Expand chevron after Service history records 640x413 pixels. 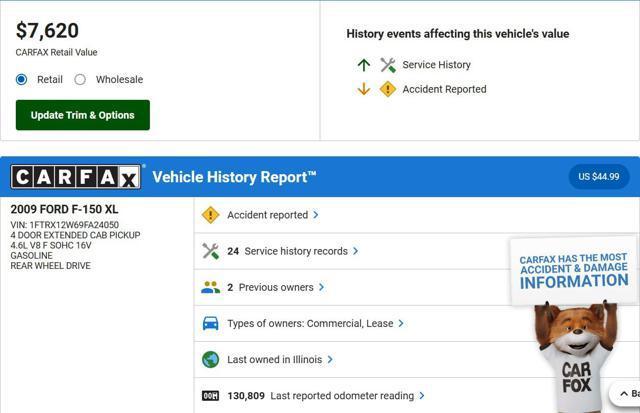click(356, 251)
